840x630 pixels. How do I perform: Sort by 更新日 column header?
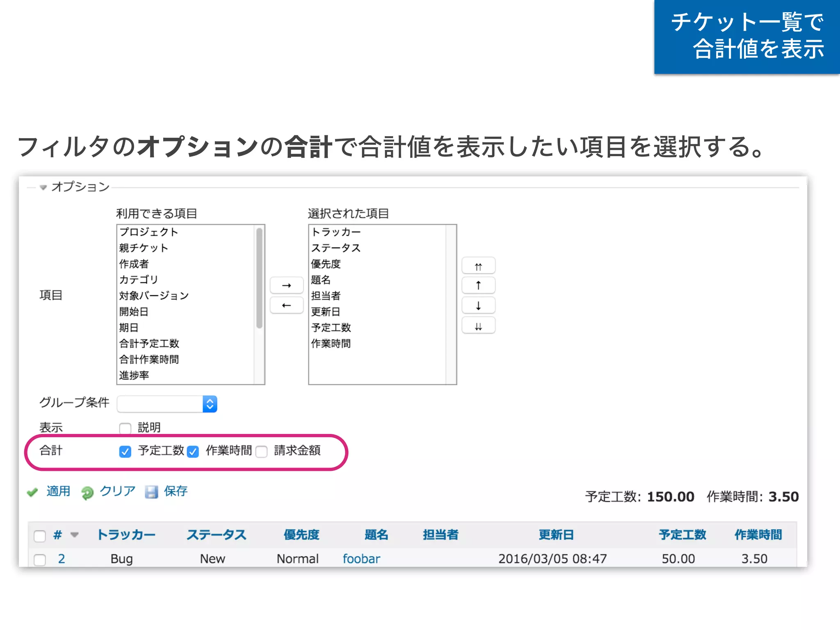point(556,534)
